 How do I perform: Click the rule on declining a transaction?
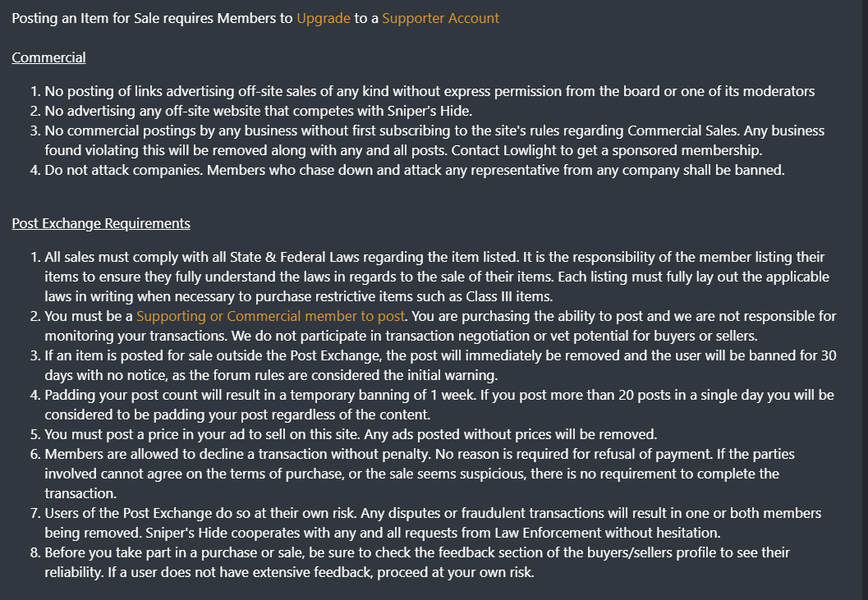[x=420, y=474]
